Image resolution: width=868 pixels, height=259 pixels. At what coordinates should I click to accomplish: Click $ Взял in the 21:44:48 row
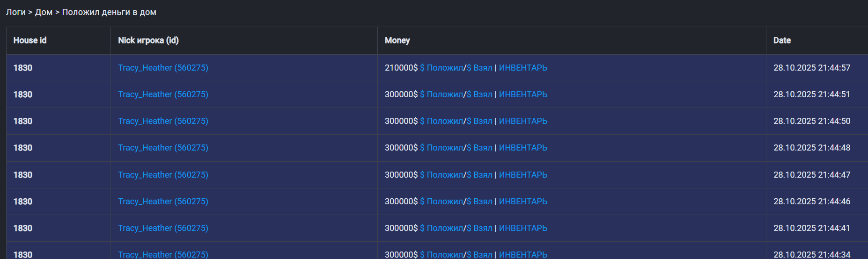click(479, 148)
